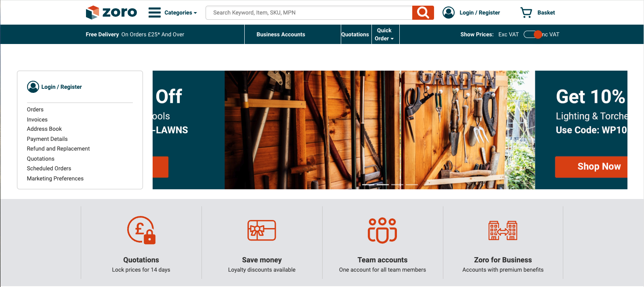Open Refund and Replacement link

(59, 149)
